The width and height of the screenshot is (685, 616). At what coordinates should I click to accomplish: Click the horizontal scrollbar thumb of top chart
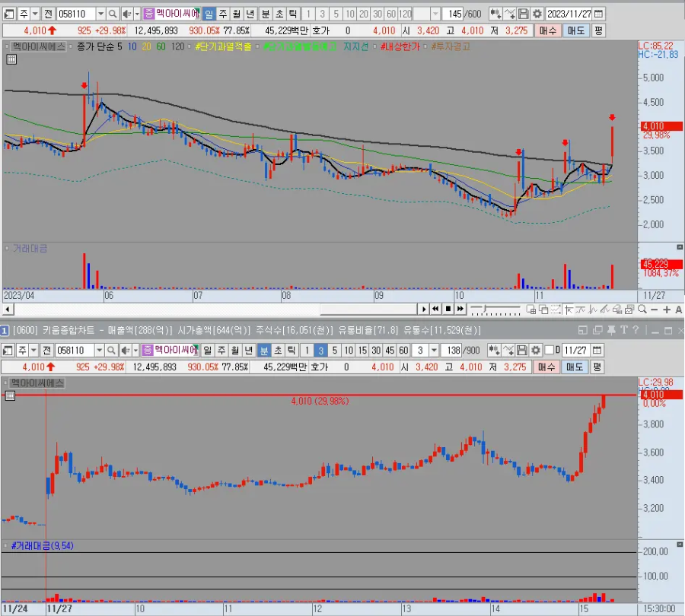(x=368, y=310)
